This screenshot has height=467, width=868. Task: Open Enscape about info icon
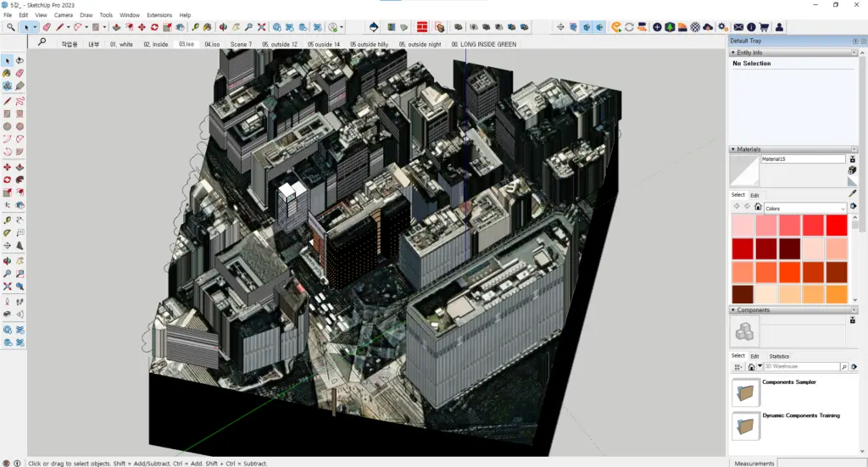coord(751,27)
